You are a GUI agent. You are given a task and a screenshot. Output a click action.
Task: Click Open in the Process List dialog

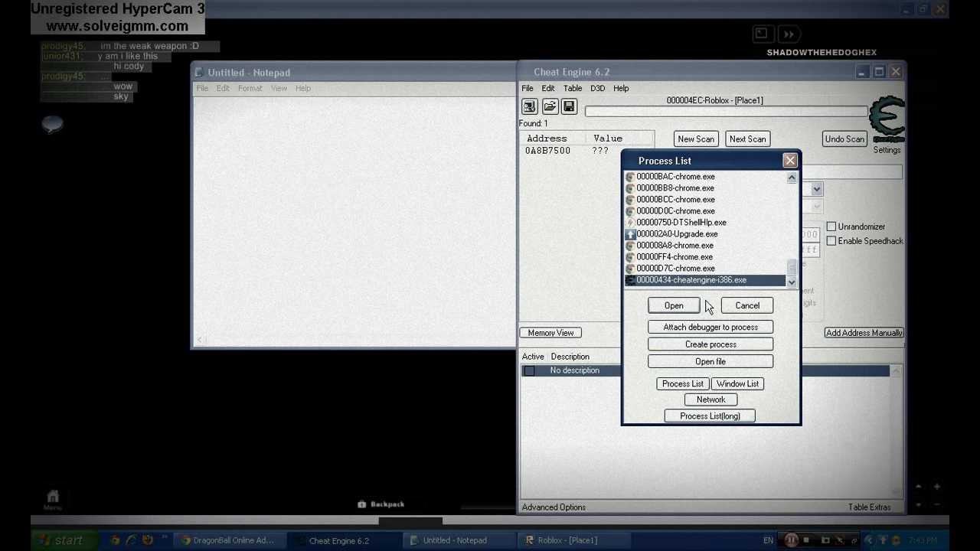tap(674, 306)
